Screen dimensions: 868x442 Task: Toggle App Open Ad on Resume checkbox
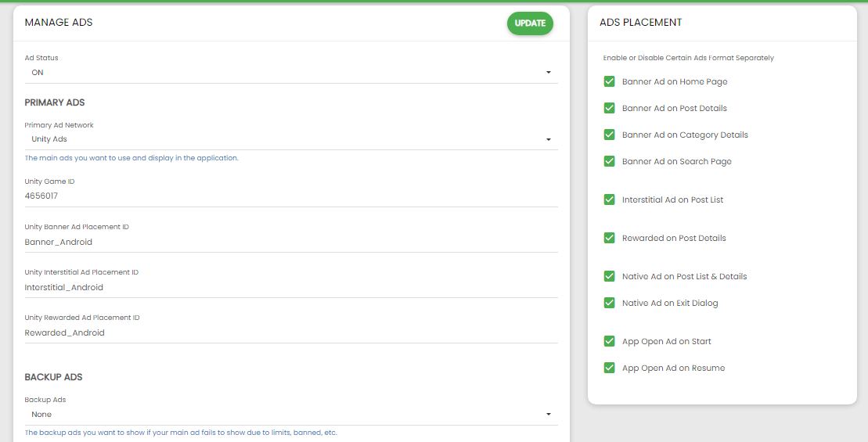tap(610, 368)
